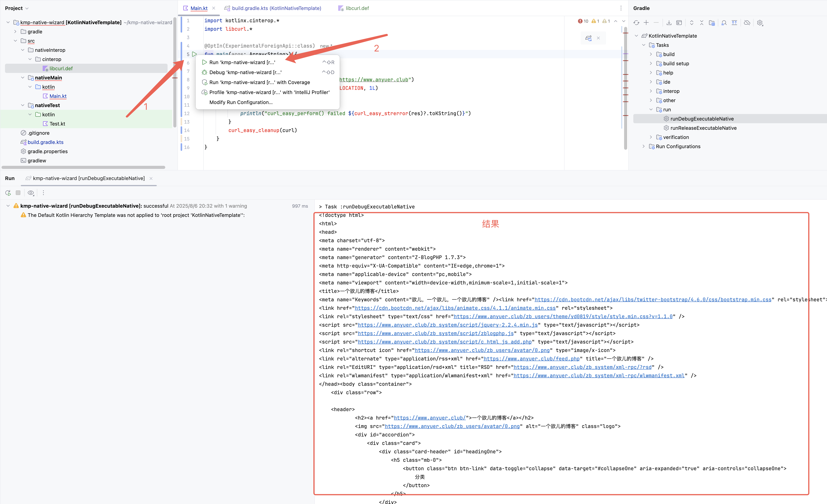The image size is (827, 504).
Task: Toggle offline mode cloud icon in Gradle
Action: coord(747,23)
